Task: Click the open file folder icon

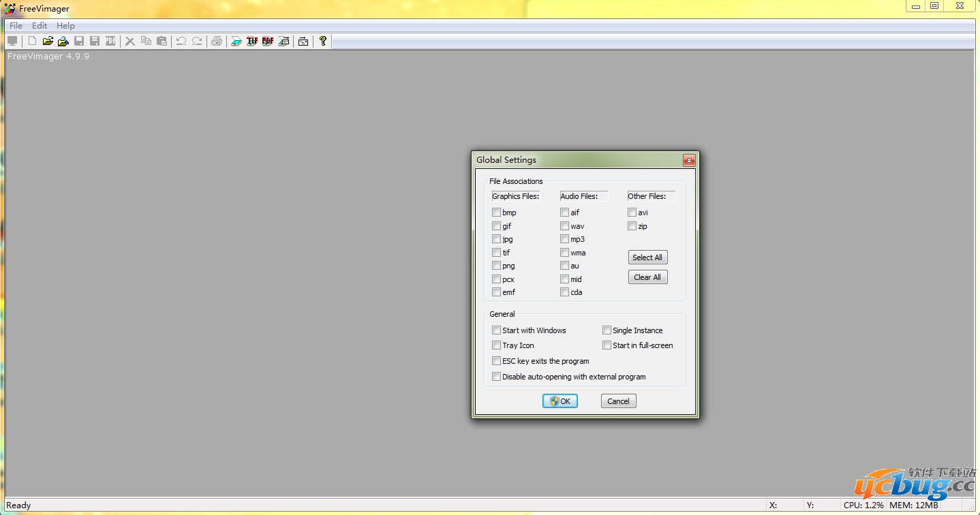Action: [48, 41]
